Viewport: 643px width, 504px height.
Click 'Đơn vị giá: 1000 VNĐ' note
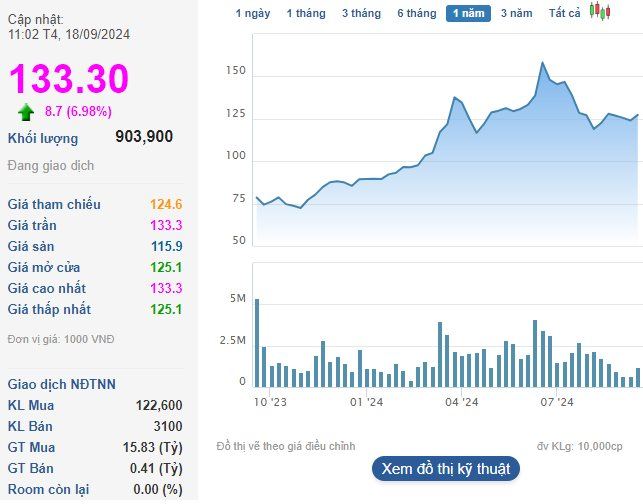pyautogui.click(x=61, y=339)
